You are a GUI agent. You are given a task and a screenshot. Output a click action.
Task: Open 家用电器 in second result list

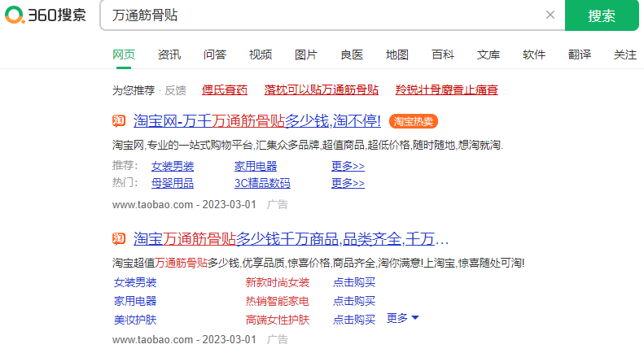(x=135, y=301)
